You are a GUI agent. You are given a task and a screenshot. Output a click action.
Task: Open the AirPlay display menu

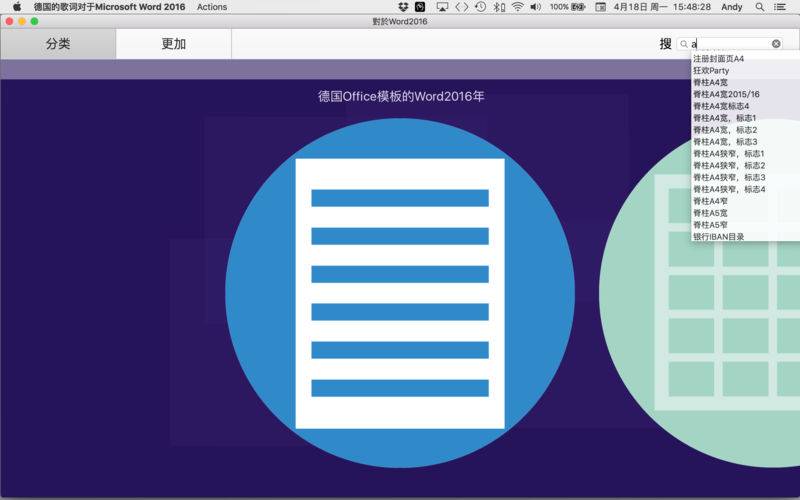tap(442, 7)
